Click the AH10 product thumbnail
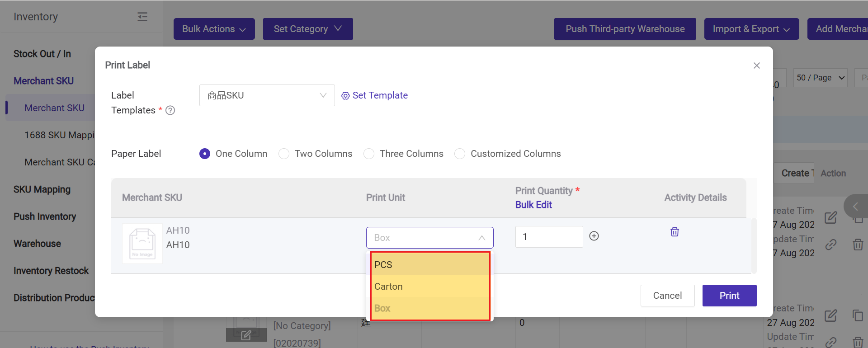 pos(142,244)
